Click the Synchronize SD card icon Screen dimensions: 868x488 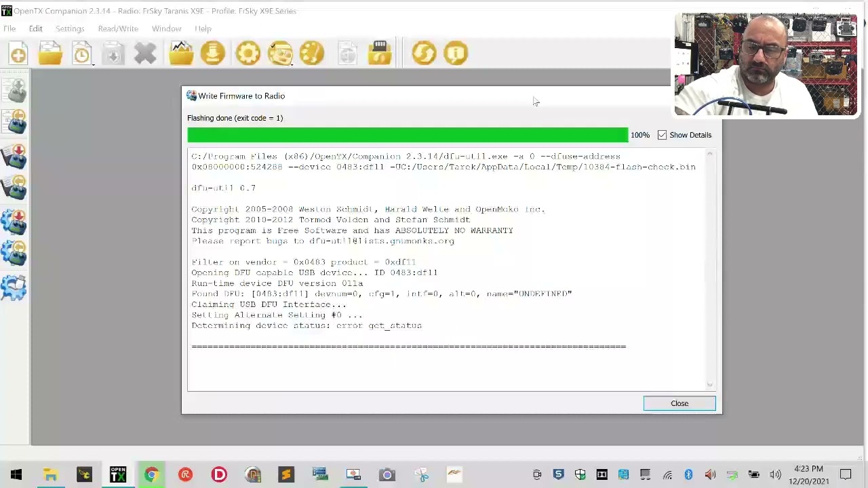pos(380,54)
